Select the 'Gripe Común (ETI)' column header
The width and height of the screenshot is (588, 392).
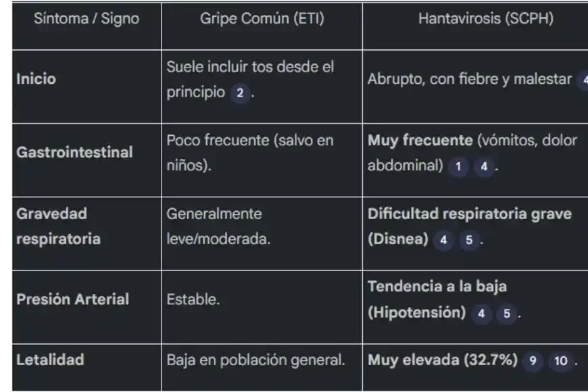pyautogui.click(x=262, y=19)
